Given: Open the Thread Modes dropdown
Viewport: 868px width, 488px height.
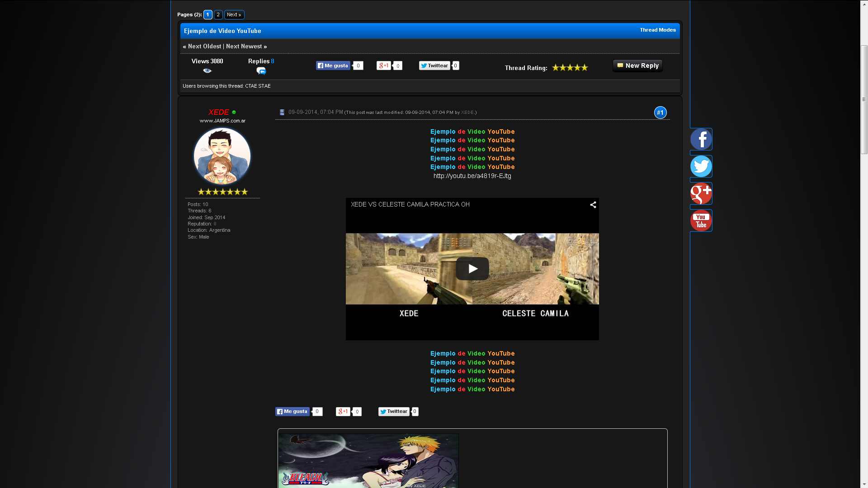Looking at the screenshot, I should click(657, 30).
